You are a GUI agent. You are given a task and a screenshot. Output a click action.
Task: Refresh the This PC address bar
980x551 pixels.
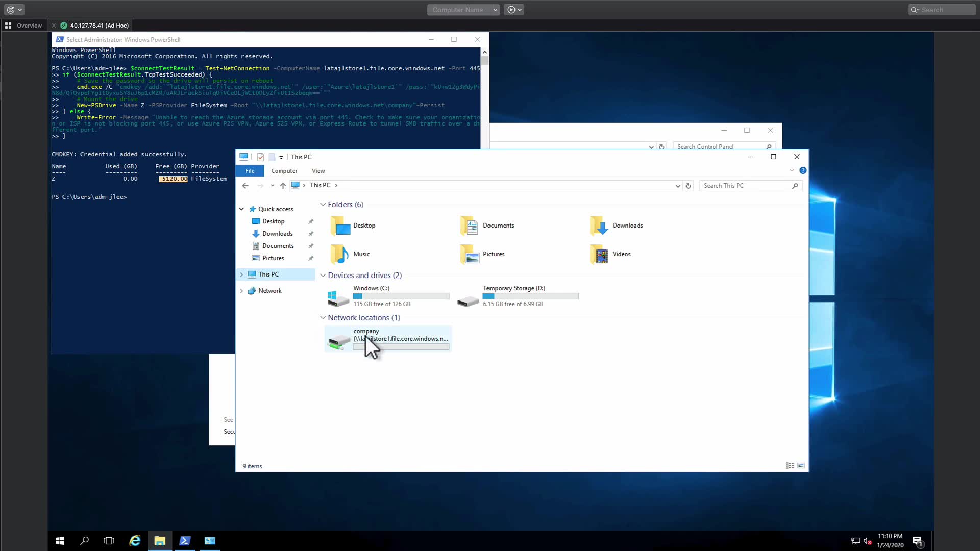688,186
